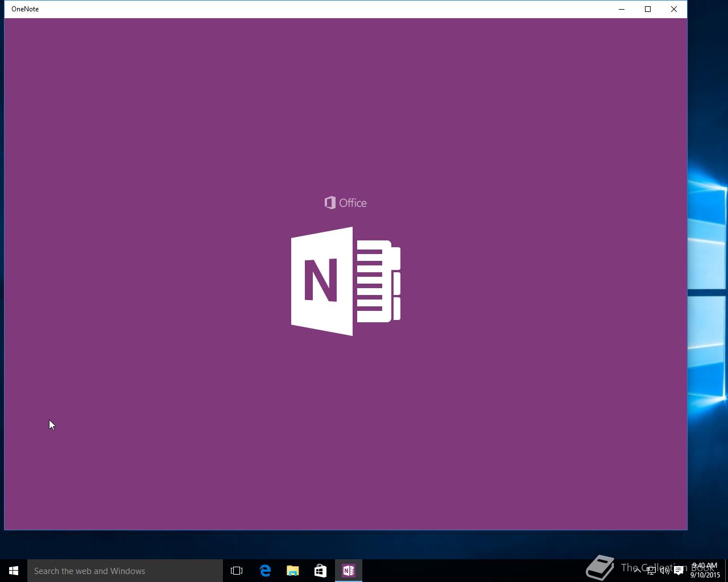The image size is (728, 582).
Task: Open the Windows Store taskbar icon
Action: click(x=321, y=571)
